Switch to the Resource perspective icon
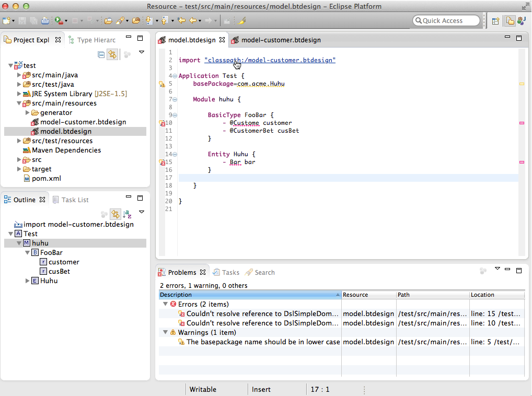The image size is (532, 396). coord(510,21)
